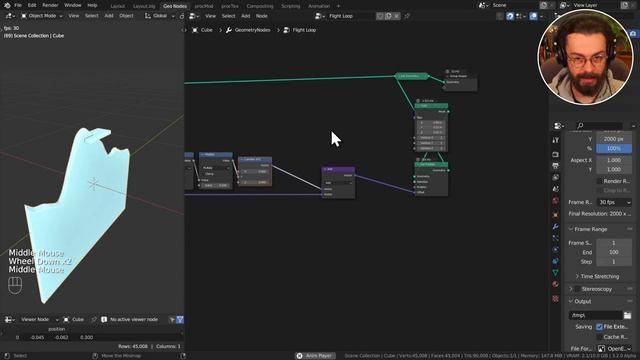The image size is (640, 360).
Task: Click GeometryNodes in the breadcrumb
Action: pos(252,30)
